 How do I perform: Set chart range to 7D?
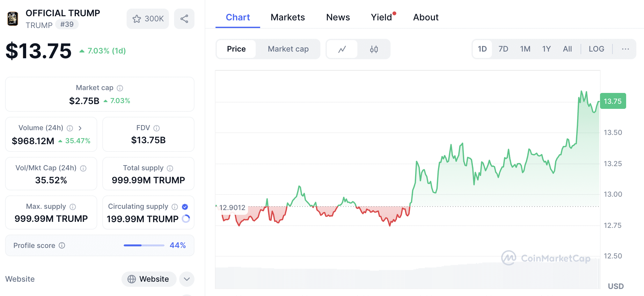point(503,49)
